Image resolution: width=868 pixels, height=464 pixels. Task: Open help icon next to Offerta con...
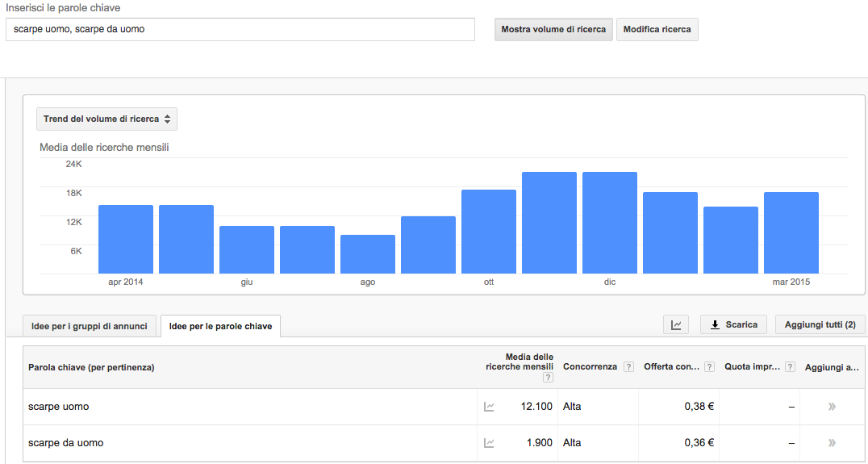click(x=709, y=366)
